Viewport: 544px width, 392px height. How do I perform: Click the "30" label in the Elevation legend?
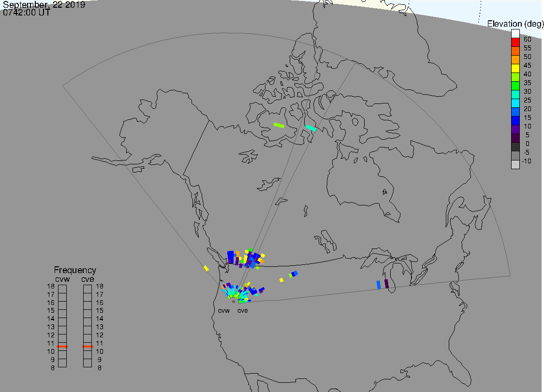click(x=528, y=91)
